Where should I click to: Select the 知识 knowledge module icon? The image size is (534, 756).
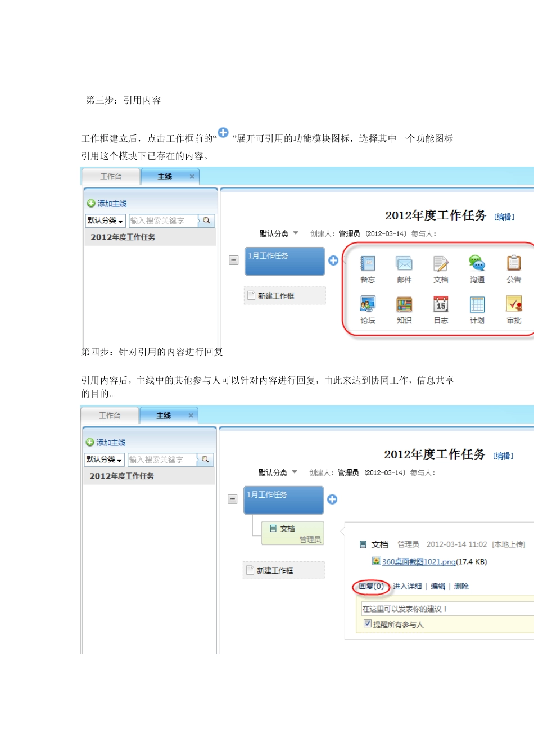[404, 304]
